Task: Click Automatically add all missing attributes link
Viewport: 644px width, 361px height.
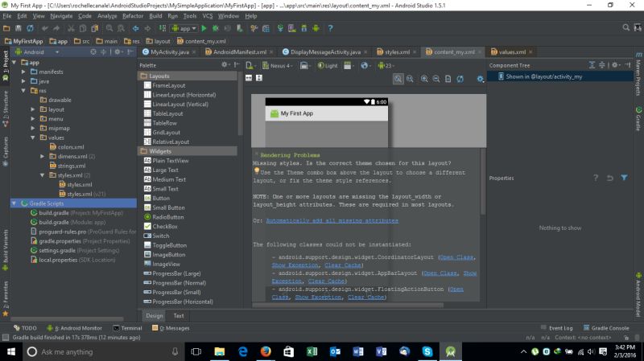Action: [x=332, y=220]
